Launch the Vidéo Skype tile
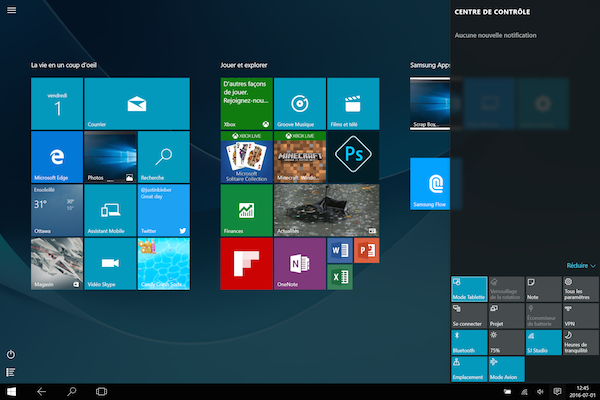This screenshot has height=400, width=600. tap(110, 264)
